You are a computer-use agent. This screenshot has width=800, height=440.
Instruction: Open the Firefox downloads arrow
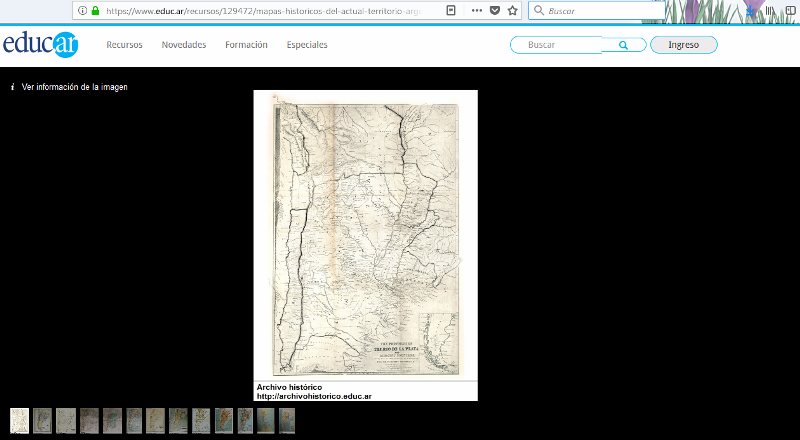point(750,11)
